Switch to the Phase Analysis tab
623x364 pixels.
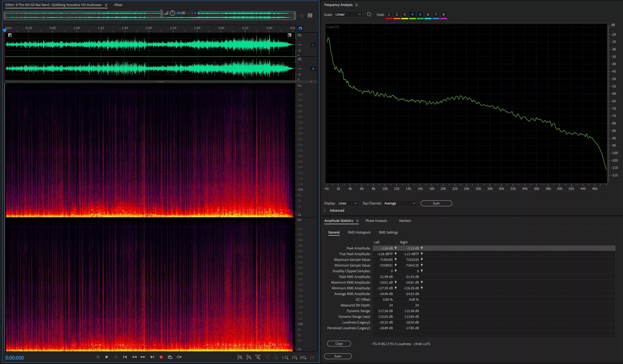point(376,221)
